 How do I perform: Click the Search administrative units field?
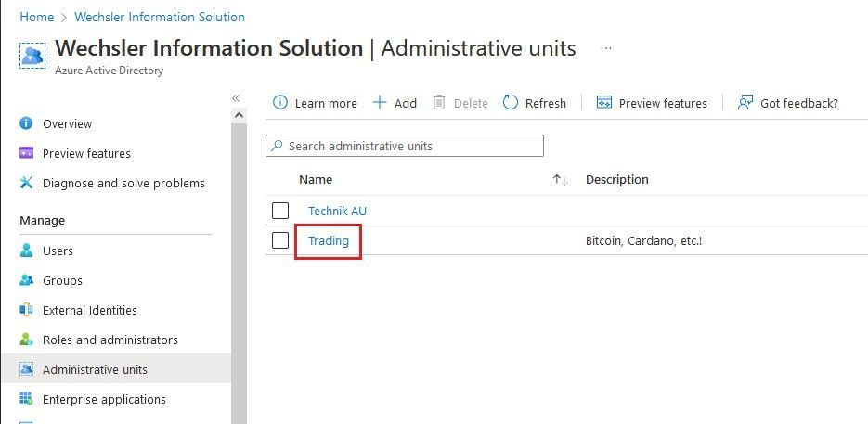click(x=405, y=146)
